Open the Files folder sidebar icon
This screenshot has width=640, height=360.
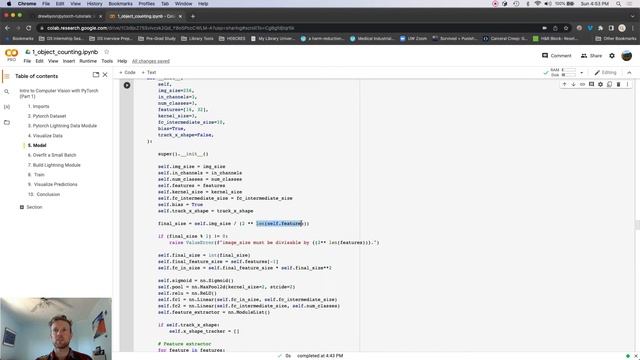point(7,122)
